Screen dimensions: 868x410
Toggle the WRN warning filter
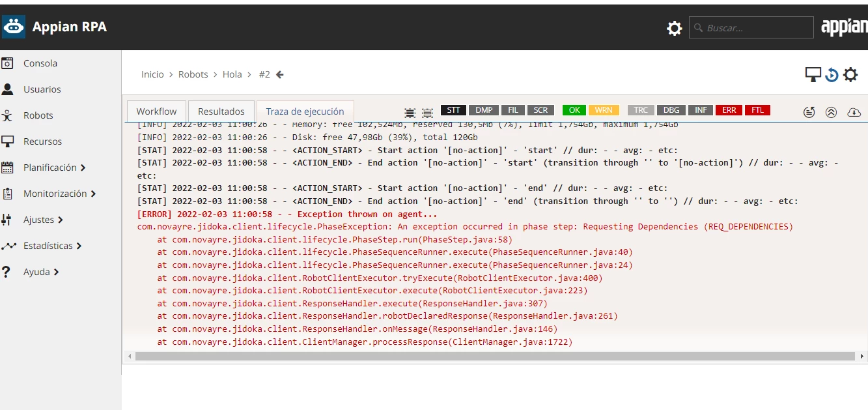[x=604, y=110]
